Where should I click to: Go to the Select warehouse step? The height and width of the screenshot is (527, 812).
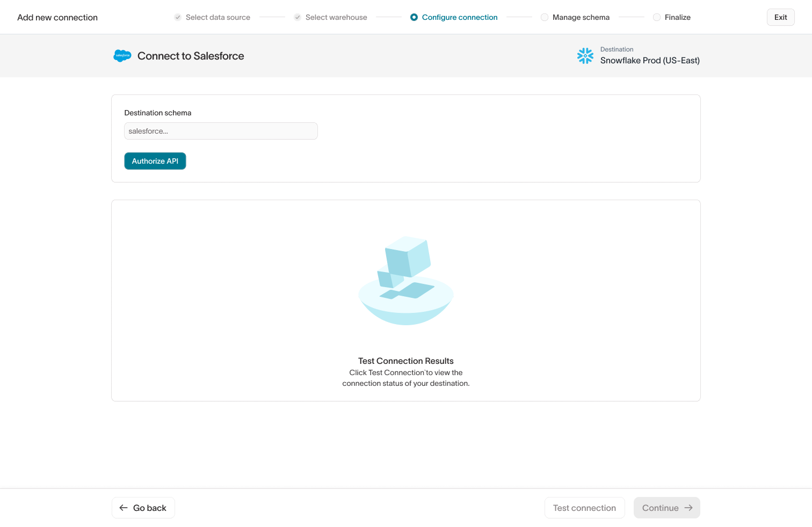336,17
